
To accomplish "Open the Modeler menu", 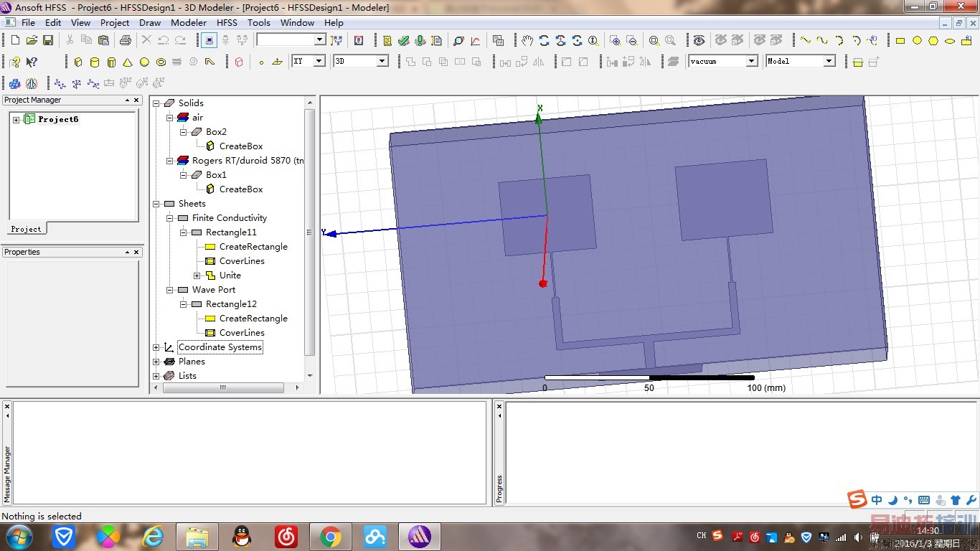I will pyautogui.click(x=189, y=22).
